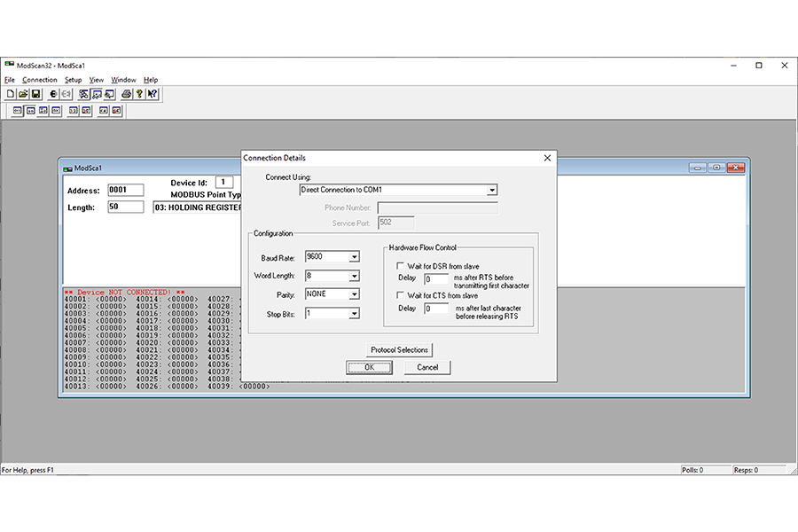This screenshot has width=798, height=532.
Task: Open the Stop Bits dropdown
Action: coord(354,314)
